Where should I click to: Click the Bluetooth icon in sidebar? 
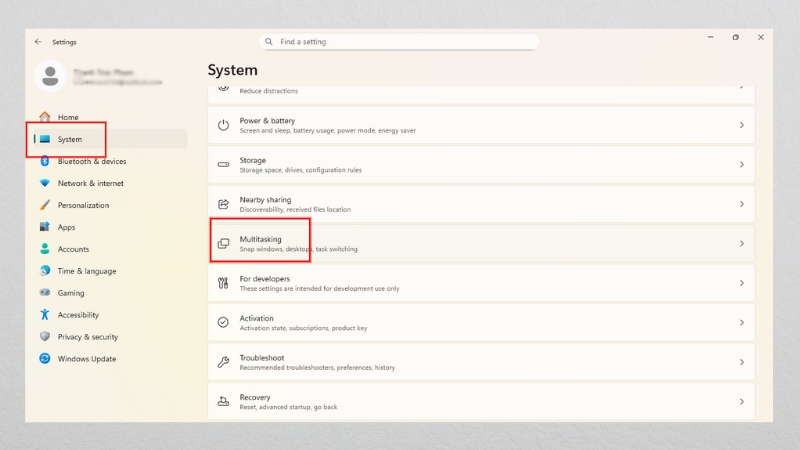(x=45, y=161)
